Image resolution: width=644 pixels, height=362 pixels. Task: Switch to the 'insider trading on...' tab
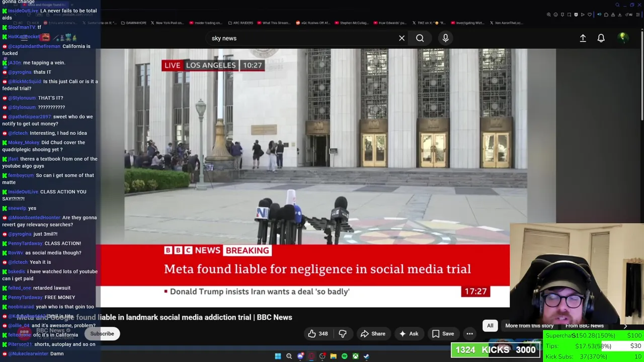tap(205, 23)
